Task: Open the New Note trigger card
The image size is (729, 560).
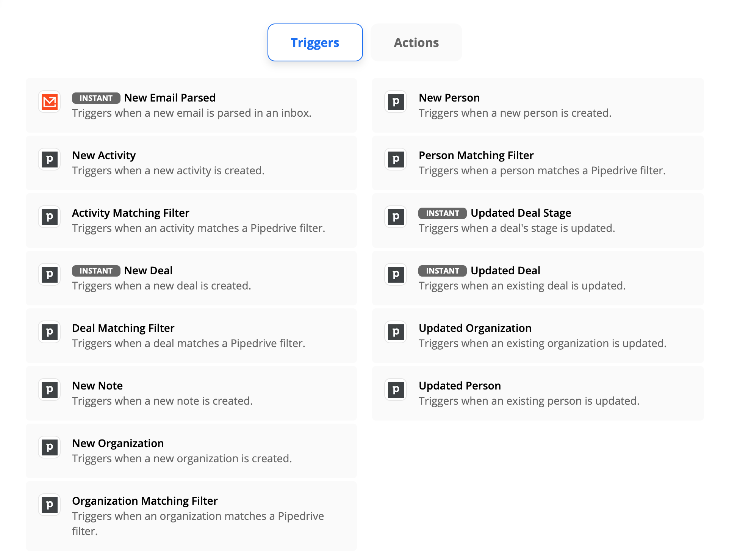Action: 191,393
